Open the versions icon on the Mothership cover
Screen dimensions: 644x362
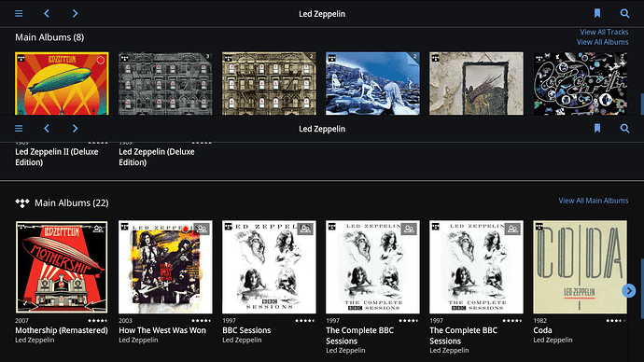coord(98,229)
